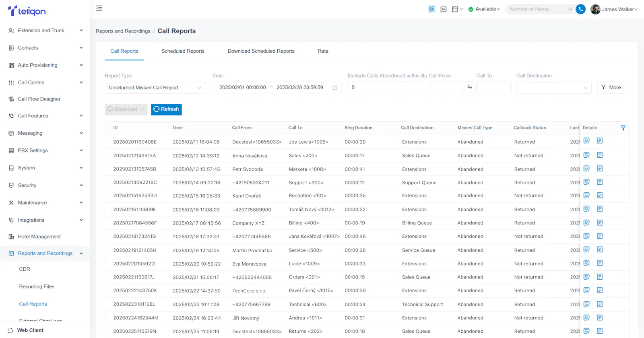
Task: View call details for row 20250212143912A
Action: coord(586,155)
